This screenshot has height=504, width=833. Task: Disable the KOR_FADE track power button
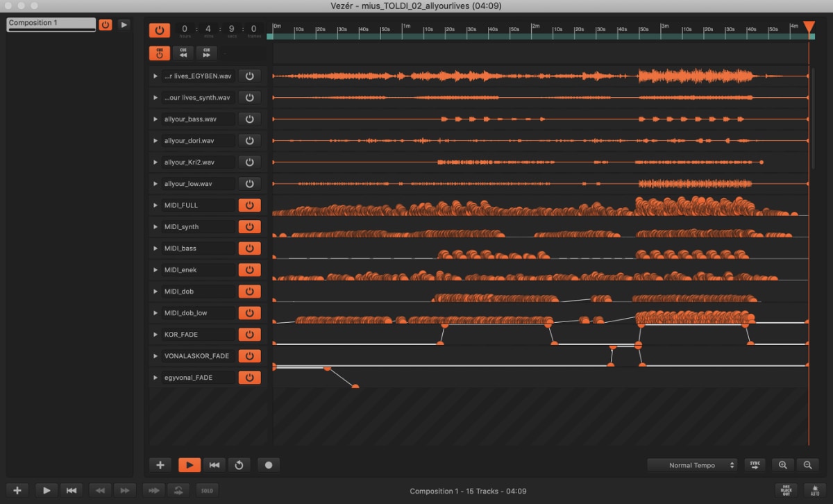[249, 334]
